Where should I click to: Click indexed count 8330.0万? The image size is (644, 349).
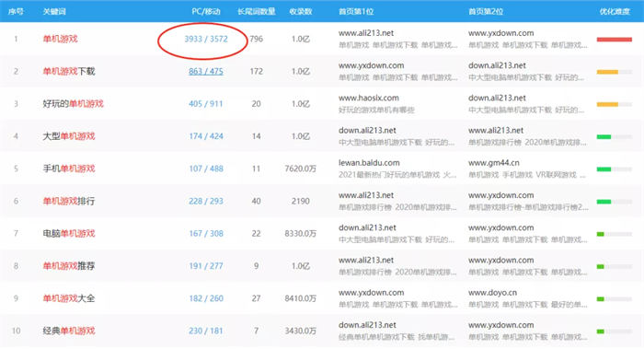point(301,234)
